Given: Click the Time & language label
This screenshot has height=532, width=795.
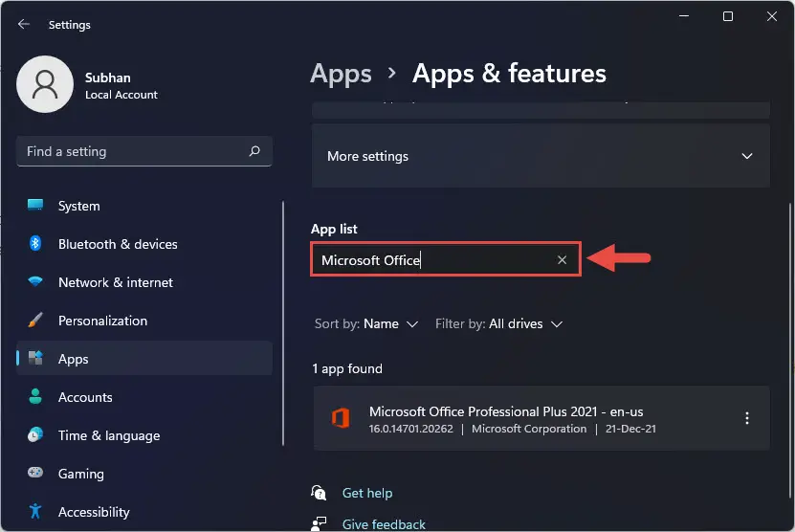Looking at the screenshot, I should click(109, 435).
